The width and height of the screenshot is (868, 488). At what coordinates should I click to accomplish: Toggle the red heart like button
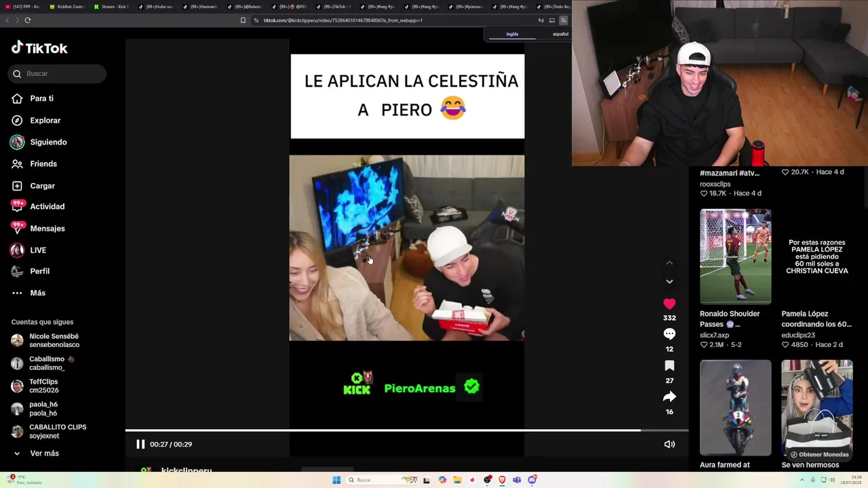pyautogui.click(x=669, y=304)
